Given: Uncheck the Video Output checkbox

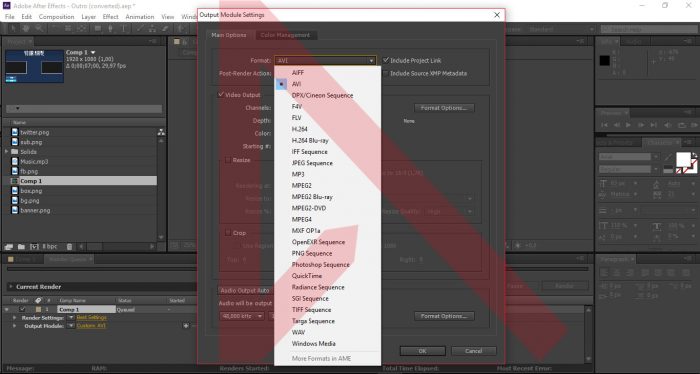Looking at the screenshot, I should pos(221,95).
